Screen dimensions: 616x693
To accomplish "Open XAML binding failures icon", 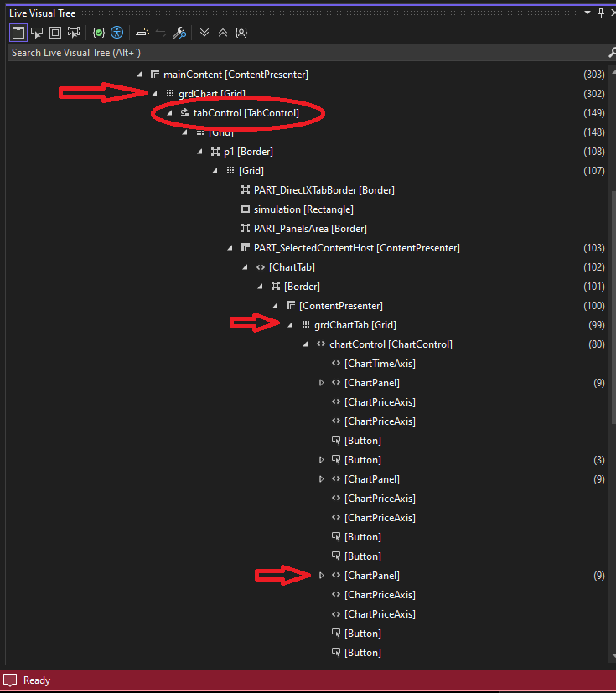I will [99, 33].
